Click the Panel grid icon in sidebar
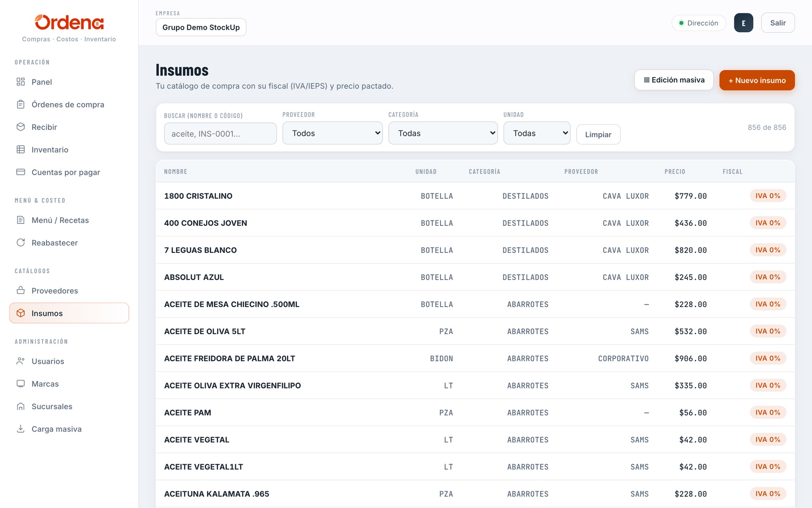Viewport: 812px width, 508px height. tap(21, 82)
